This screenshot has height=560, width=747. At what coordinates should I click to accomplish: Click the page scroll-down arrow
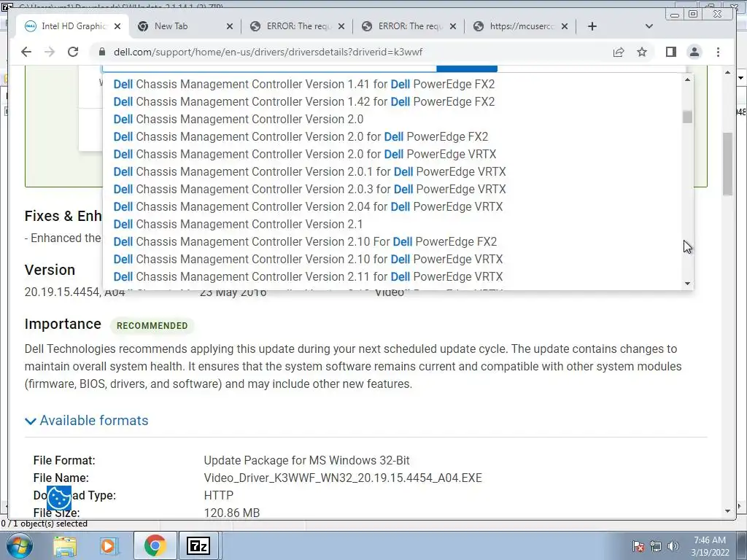727,511
